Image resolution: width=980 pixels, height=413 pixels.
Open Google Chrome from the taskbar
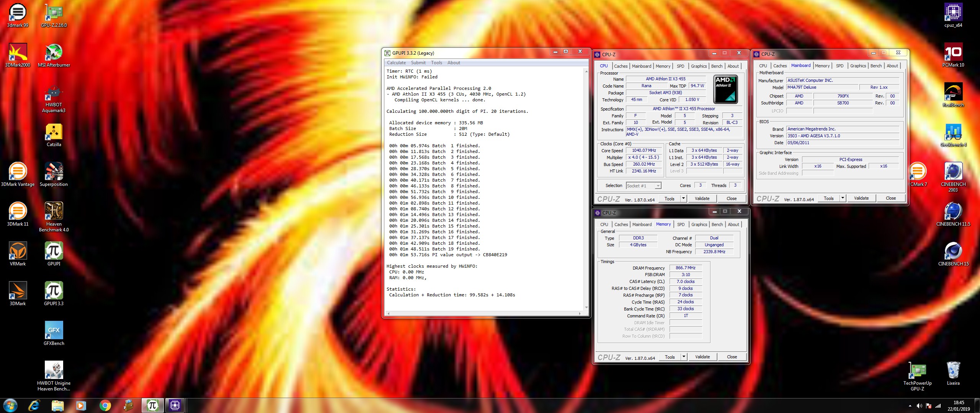coord(105,405)
